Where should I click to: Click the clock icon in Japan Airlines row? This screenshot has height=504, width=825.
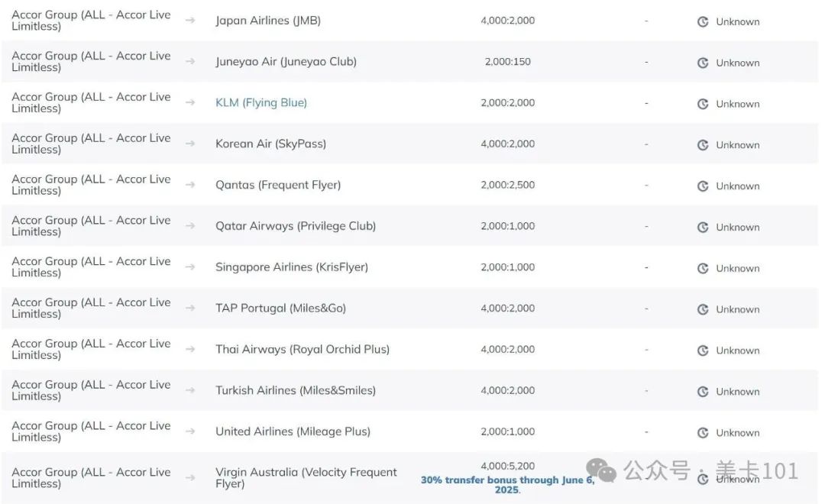(703, 21)
